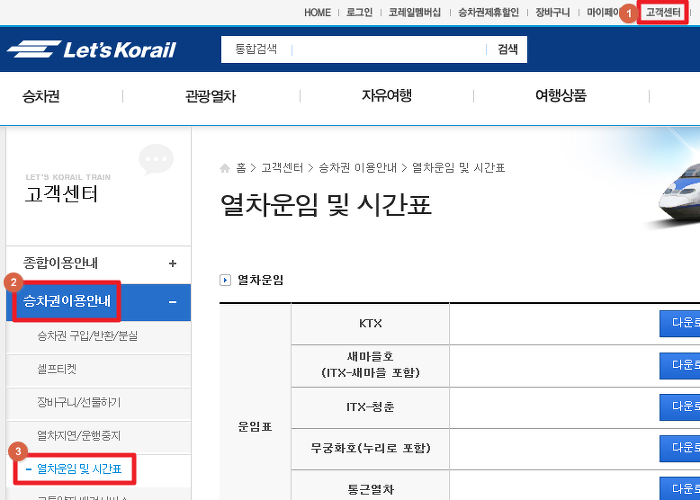This screenshot has height=500, width=700.
Task: Click the 새마을호 (ITX-새마을 포함) cell
Action: click(x=371, y=366)
